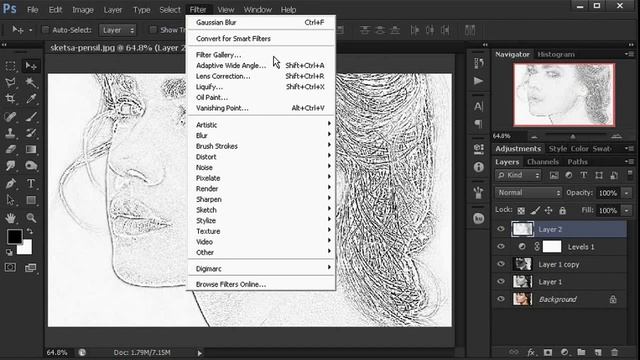Screen dimensions: 640x360
Task: Click the delete layer trash icon
Action: point(614,352)
